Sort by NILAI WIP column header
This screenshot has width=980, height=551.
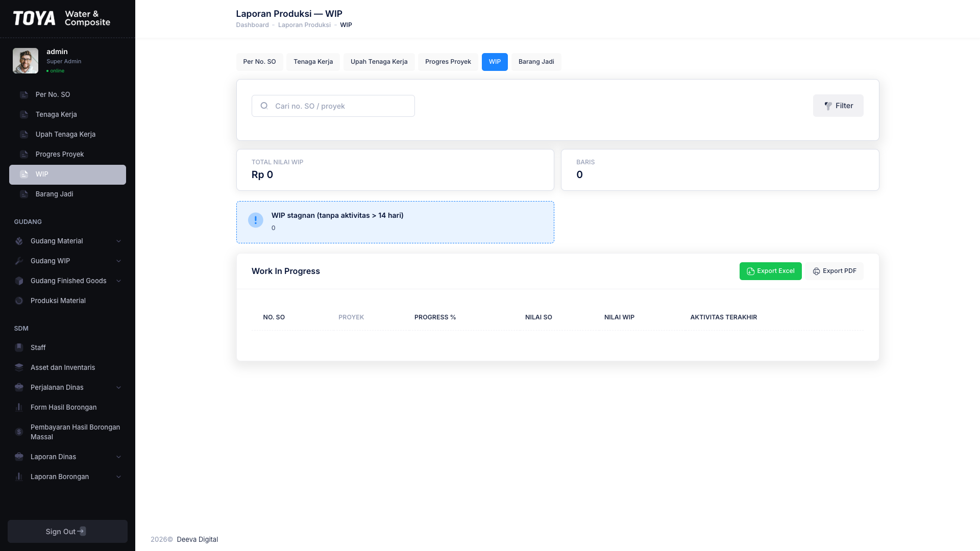[619, 317]
